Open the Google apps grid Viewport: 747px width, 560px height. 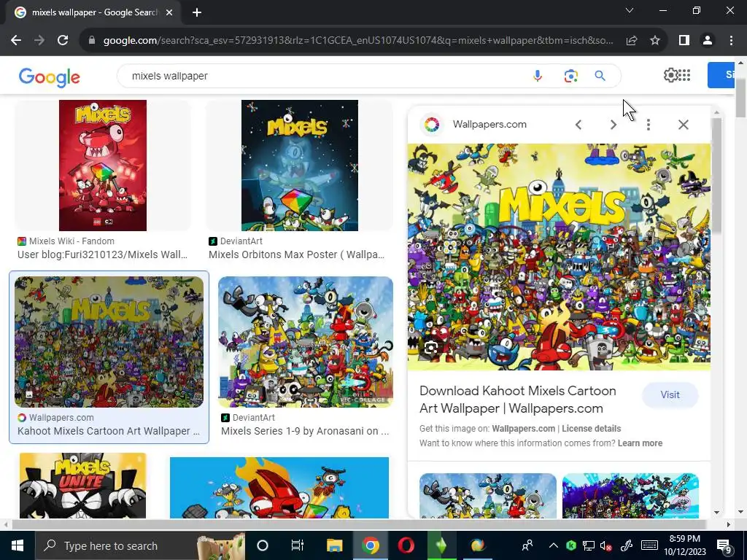(x=684, y=75)
